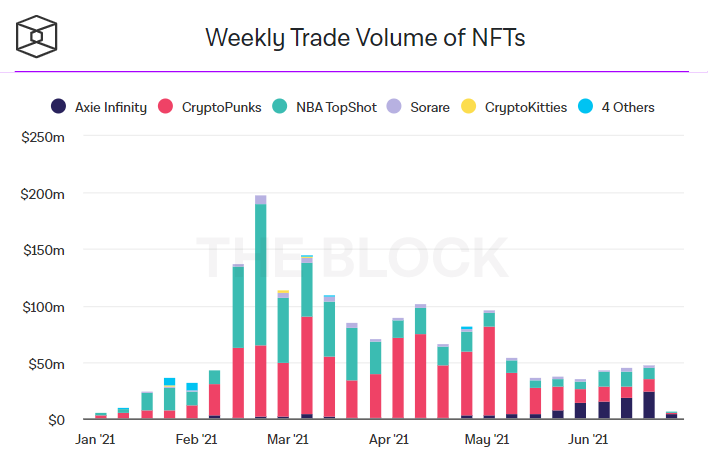Click the CryptoKitties yellow legend dot
Screen dimensions: 710x457
tap(469, 106)
